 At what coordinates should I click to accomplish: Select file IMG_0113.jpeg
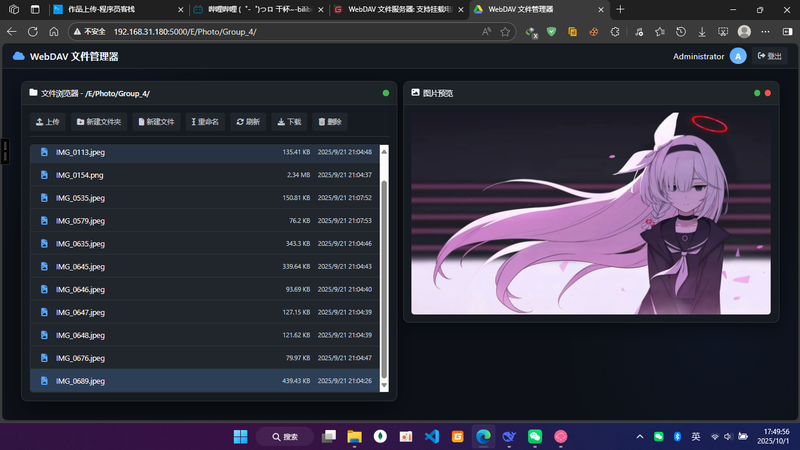(204, 152)
